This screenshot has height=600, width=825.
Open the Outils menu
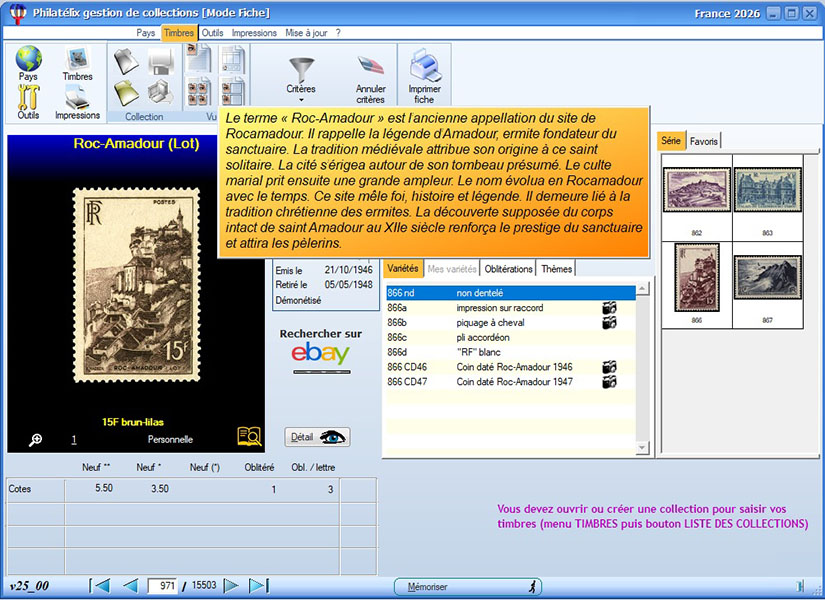coord(212,33)
